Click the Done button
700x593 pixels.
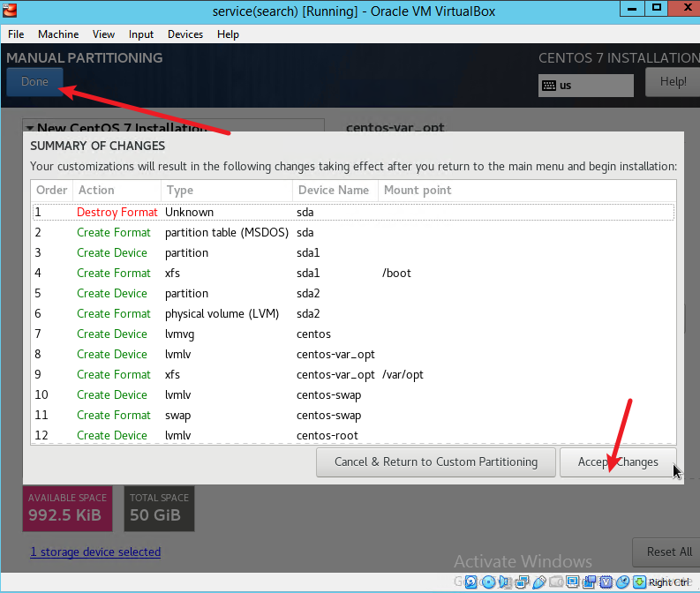point(34,82)
